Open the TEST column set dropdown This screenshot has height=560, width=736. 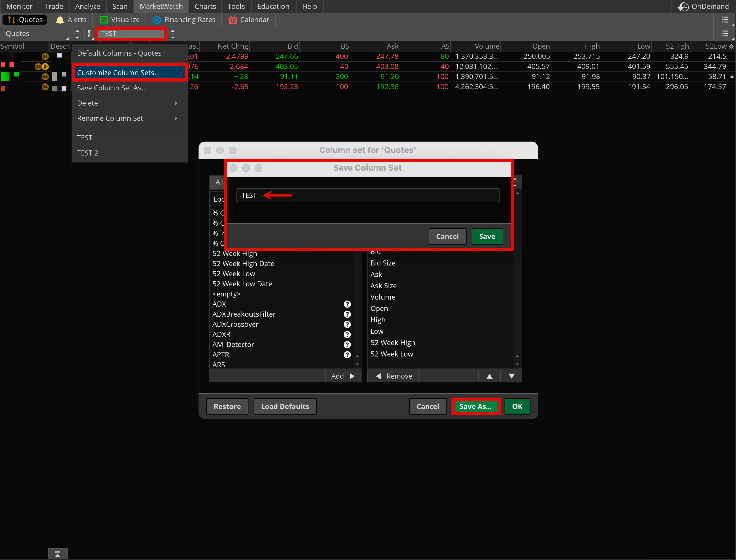131,34
